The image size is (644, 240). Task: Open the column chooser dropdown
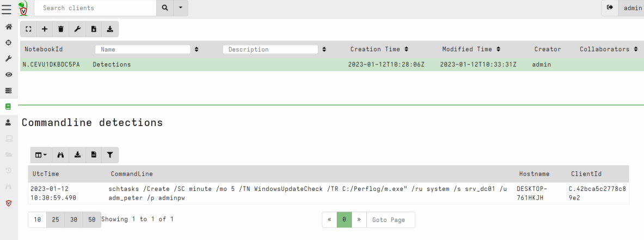41,155
